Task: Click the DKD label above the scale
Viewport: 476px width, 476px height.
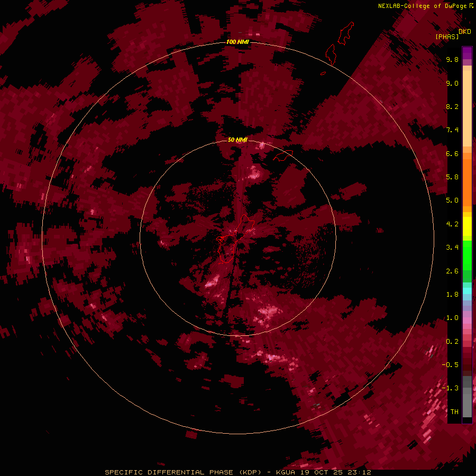Action: tap(465, 32)
